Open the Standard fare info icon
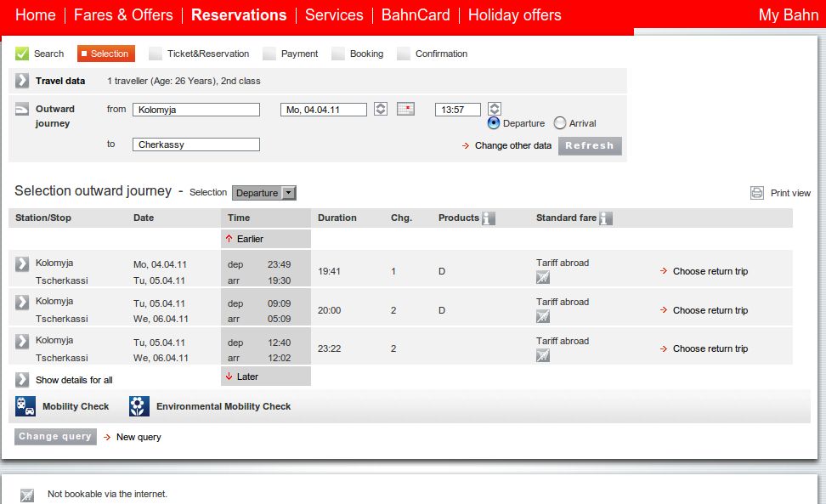Screen dimensions: 826x504 [606, 218]
